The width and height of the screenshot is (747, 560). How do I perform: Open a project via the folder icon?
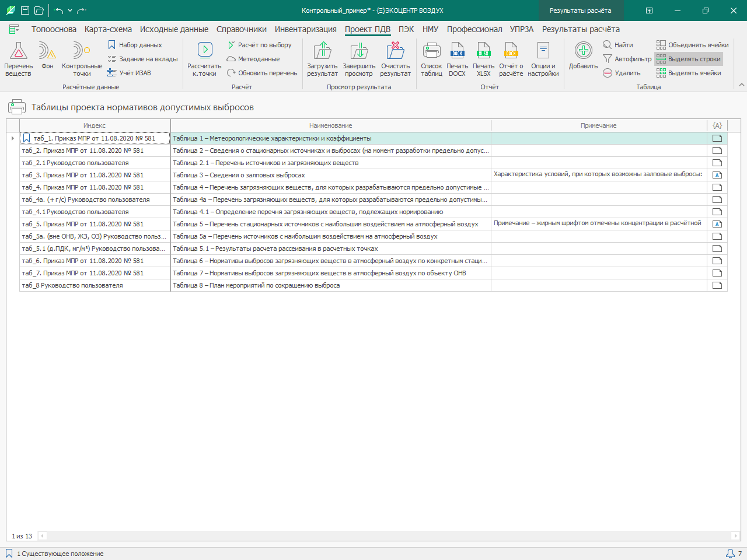coord(39,10)
